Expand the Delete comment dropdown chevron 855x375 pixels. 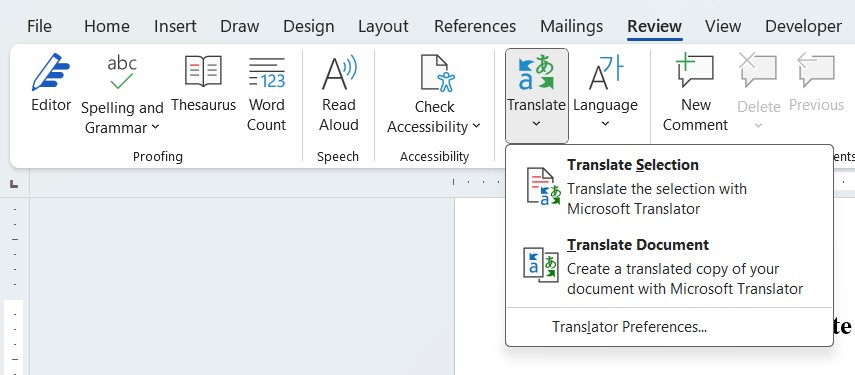click(758, 126)
